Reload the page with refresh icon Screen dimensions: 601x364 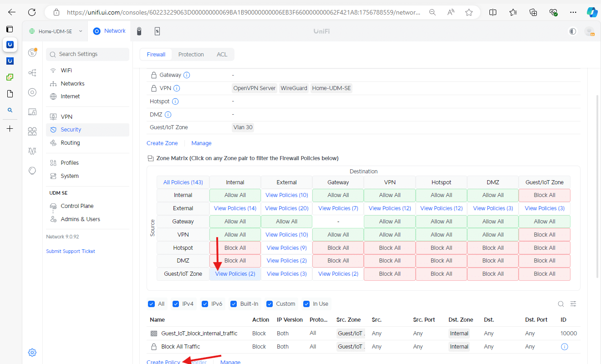32,12
